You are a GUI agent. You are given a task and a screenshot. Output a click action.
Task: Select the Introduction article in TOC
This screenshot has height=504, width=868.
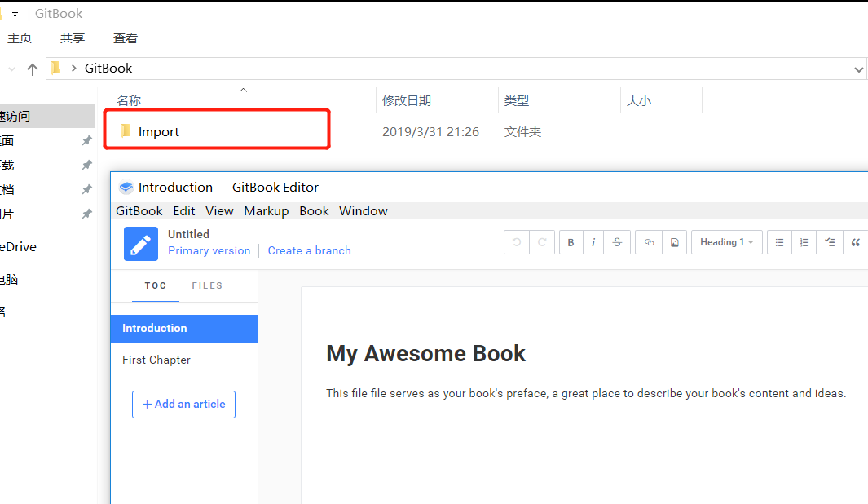tap(184, 329)
